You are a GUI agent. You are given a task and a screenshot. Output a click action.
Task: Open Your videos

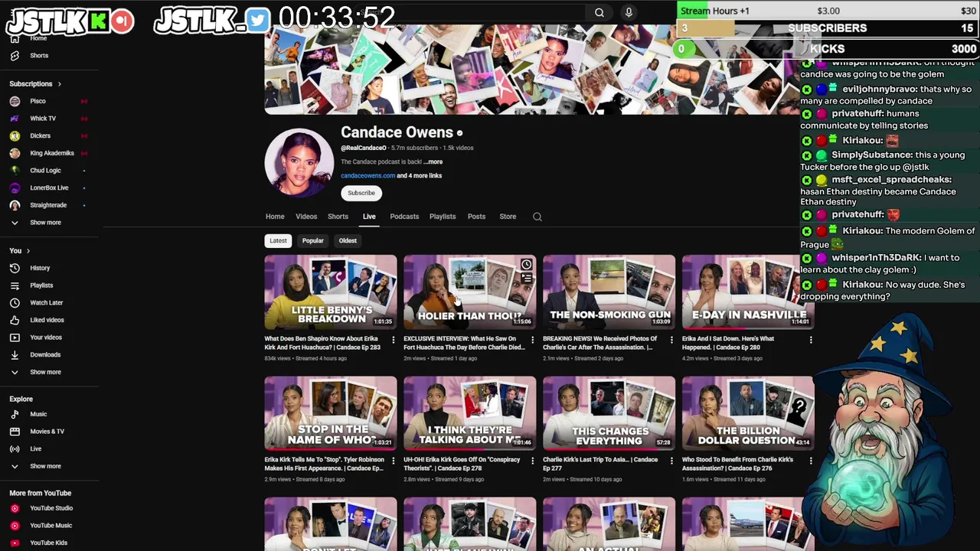pyautogui.click(x=46, y=337)
